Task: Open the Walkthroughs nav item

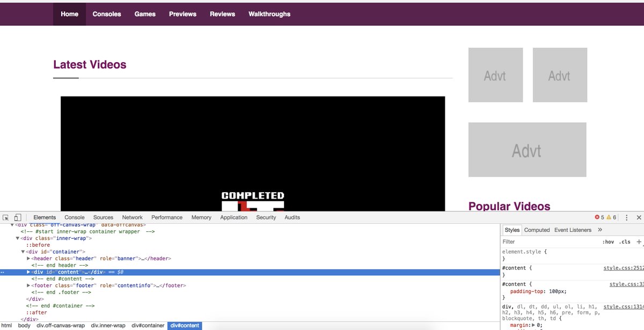Action: (x=269, y=14)
